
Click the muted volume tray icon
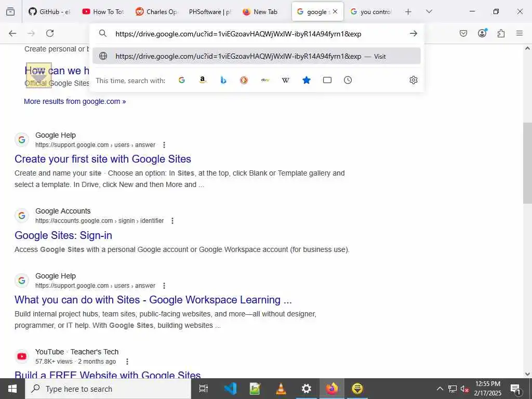click(465, 389)
